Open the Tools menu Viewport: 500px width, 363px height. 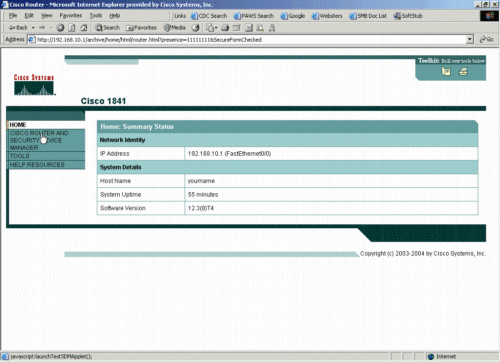(96, 15)
